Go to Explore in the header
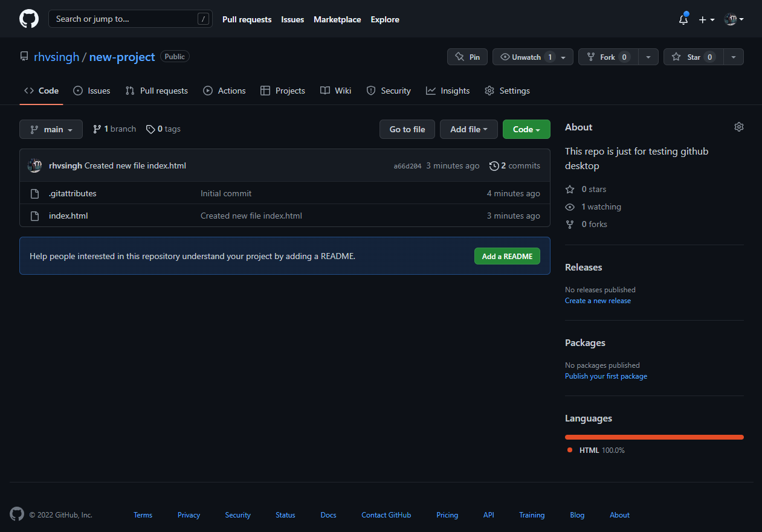This screenshot has height=532, width=762. [385, 19]
